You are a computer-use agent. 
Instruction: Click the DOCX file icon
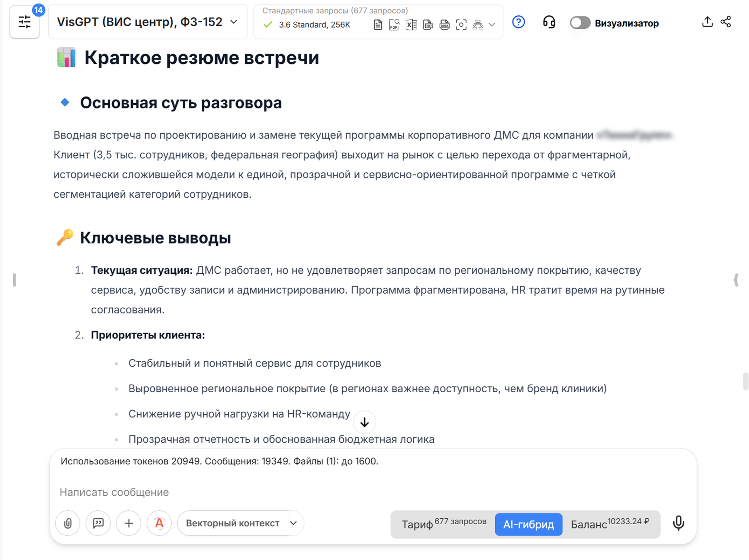tap(444, 24)
